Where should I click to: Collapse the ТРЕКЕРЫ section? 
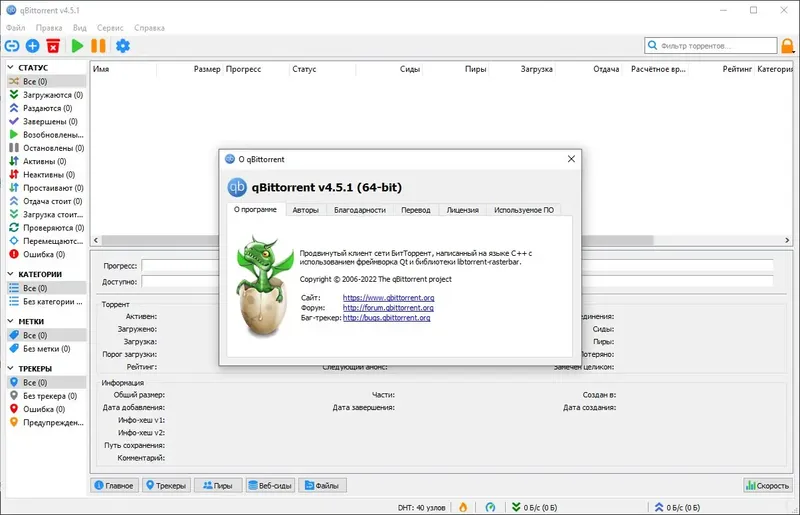(10, 368)
